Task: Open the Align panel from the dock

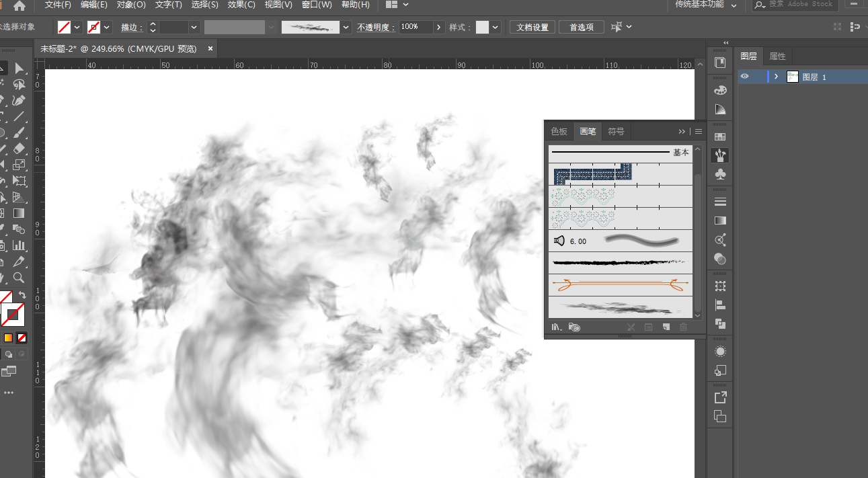Action: coord(720,305)
